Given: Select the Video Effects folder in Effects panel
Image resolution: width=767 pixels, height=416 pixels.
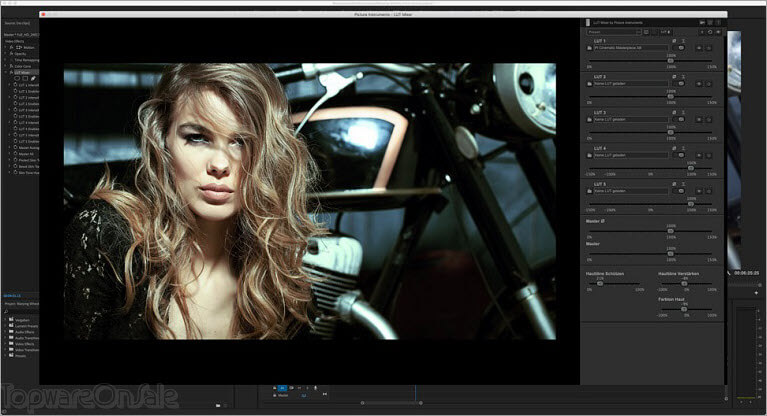Looking at the screenshot, I should pyautogui.click(x=24, y=344).
